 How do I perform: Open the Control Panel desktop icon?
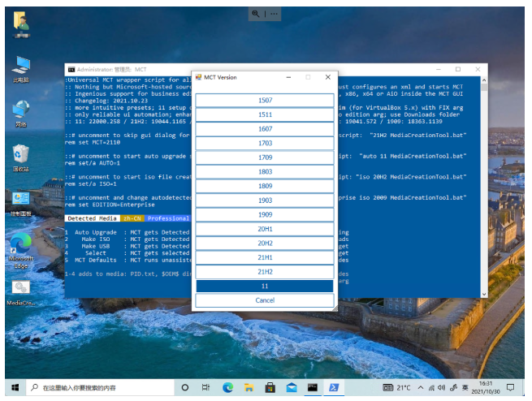point(21,200)
